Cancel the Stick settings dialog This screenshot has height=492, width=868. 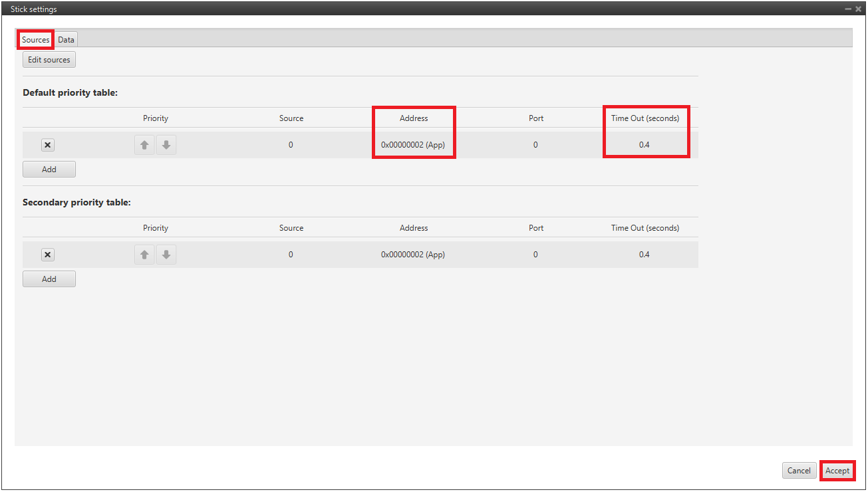pos(799,471)
